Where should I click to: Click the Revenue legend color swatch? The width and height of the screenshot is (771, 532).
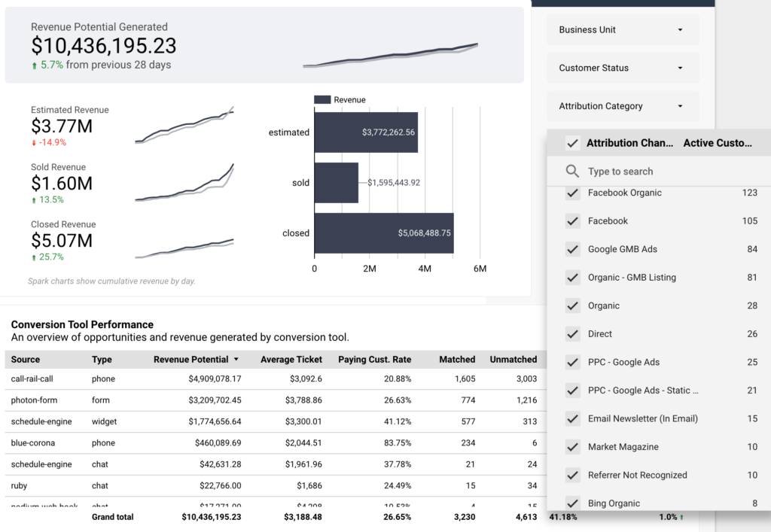(322, 100)
